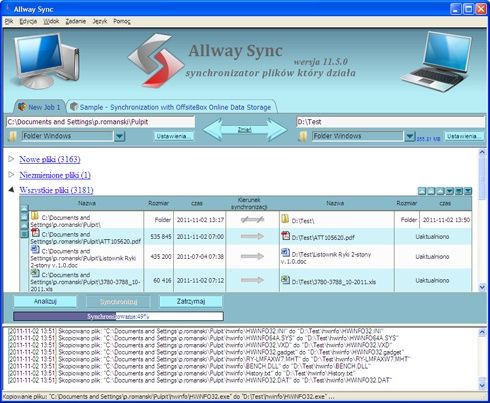The width and height of the screenshot is (490, 403).
Task: Click the PDF icon for left ATT105620.pdf
Action: click(35, 232)
